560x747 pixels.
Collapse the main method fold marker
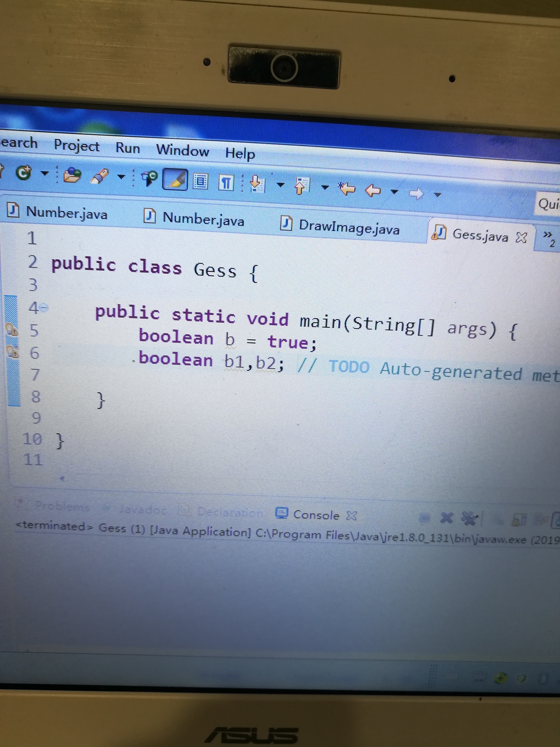point(44,308)
